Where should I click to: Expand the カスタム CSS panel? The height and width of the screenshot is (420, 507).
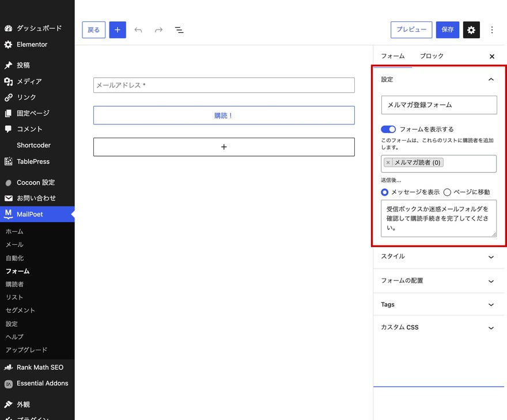pyautogui.click(x=438, y=327)
